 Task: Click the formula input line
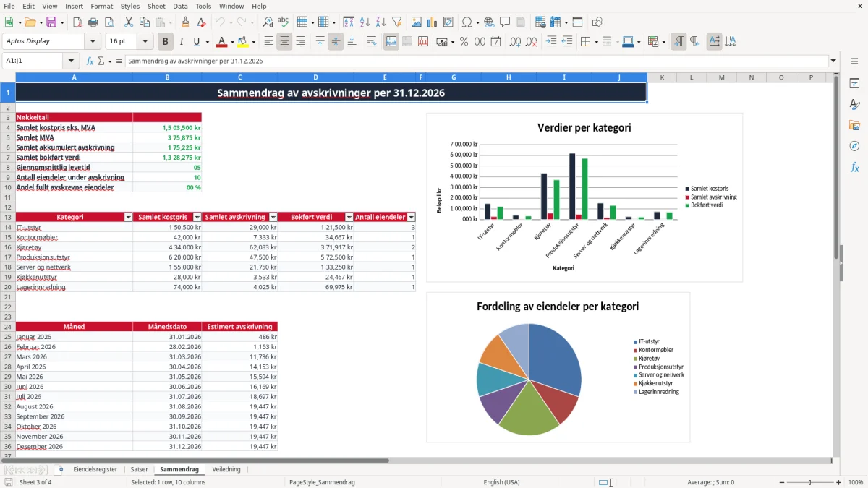click(x=476, y=61)
